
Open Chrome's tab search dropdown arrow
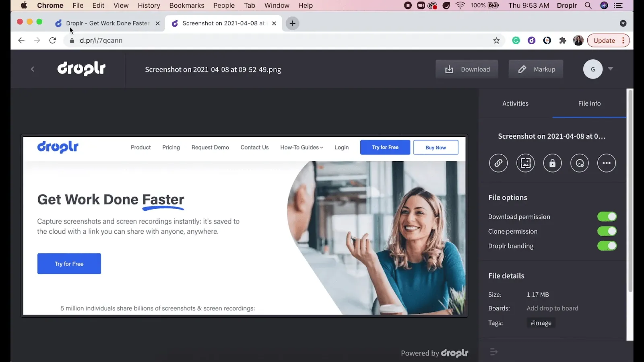click(623, 23)
